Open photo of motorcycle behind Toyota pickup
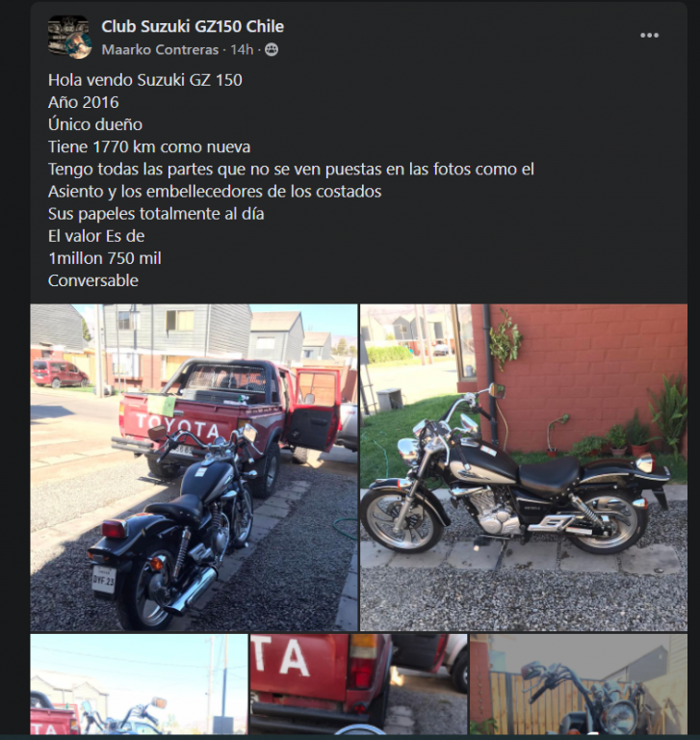This screenshot has width=700, height=740. (194, 467)
